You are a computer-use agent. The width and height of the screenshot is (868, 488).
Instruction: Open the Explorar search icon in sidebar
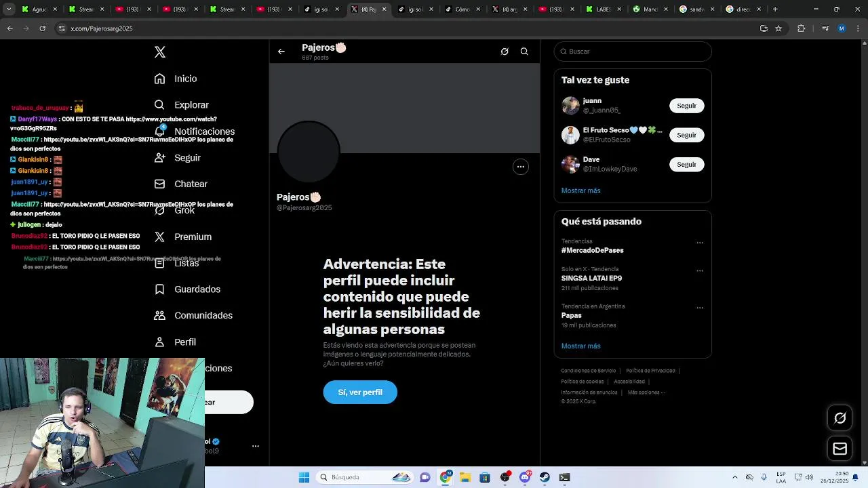pos(159,105)
